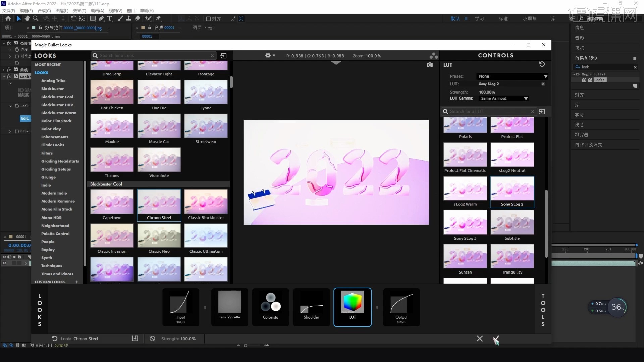Select the Input sRGB tool
This screenshot has width=644, height=362.
[x=180, y=307]
